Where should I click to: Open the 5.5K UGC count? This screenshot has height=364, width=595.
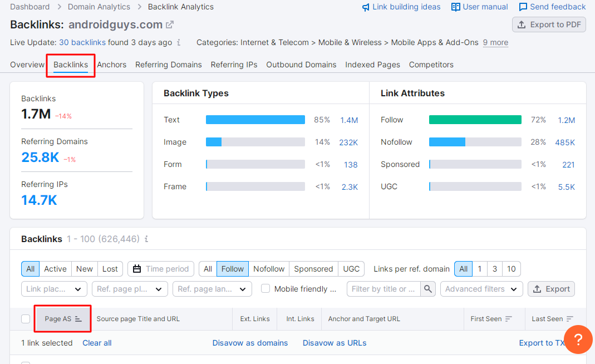(567, 187)
